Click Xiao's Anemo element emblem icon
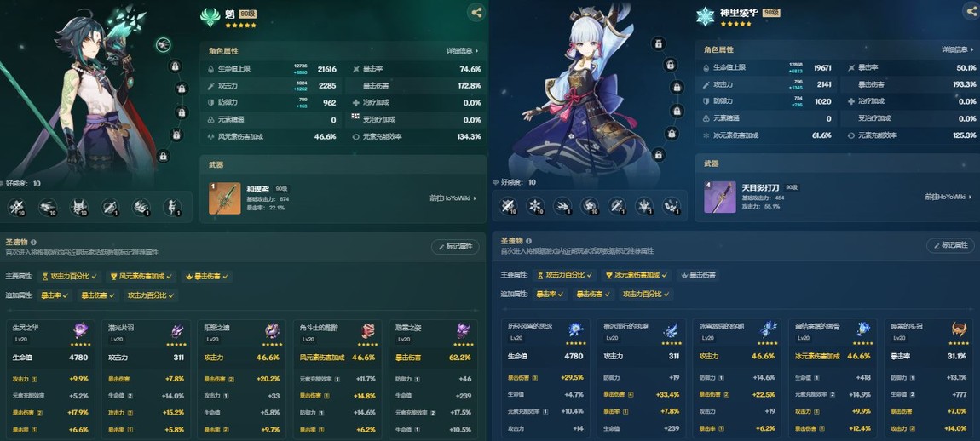This screenshot has width=980, height=441. (x=210, y=17)
